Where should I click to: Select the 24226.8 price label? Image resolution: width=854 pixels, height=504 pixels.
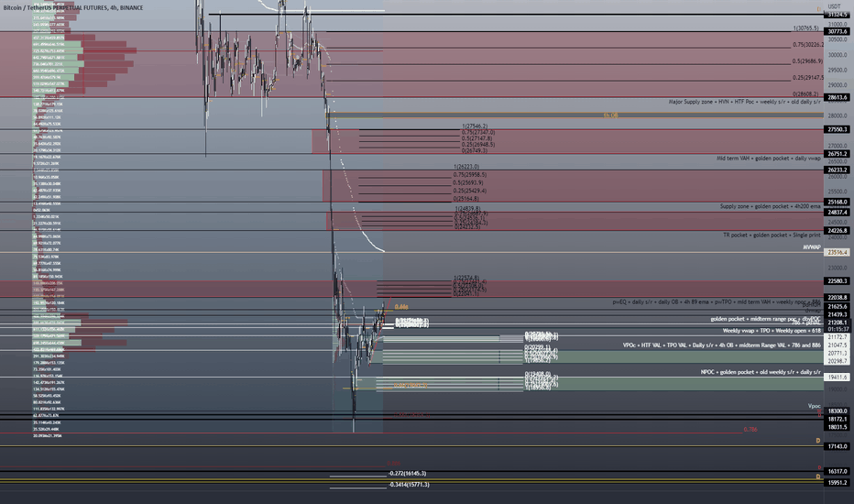[838, 231]
